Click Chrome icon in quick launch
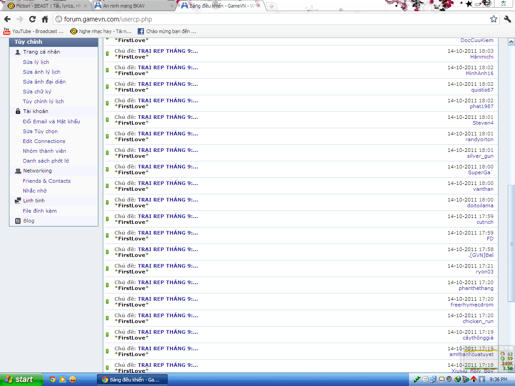This screenshot has height=386, width=515. pos(52,379)
